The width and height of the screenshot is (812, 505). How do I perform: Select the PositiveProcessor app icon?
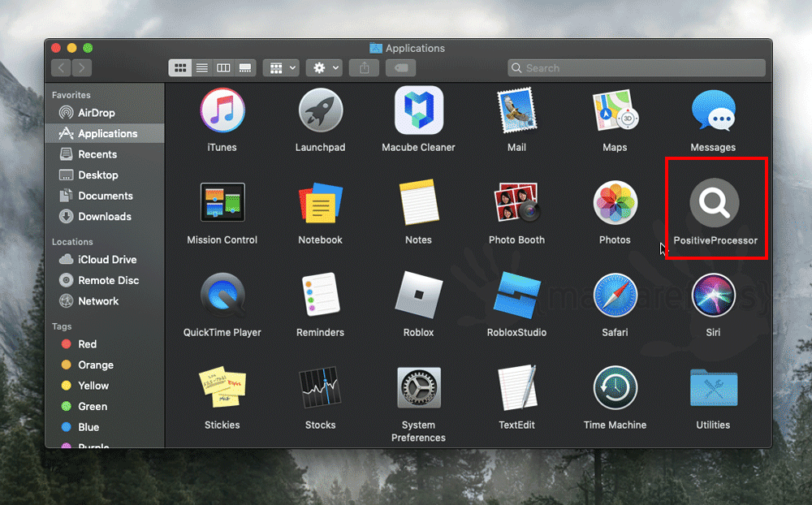pos(714,202)
